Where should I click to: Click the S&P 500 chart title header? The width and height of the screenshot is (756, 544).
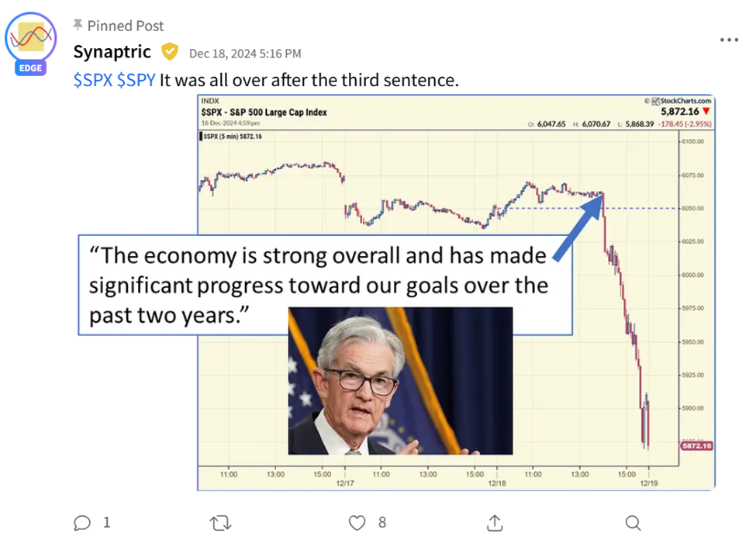[x=264, y=113]
